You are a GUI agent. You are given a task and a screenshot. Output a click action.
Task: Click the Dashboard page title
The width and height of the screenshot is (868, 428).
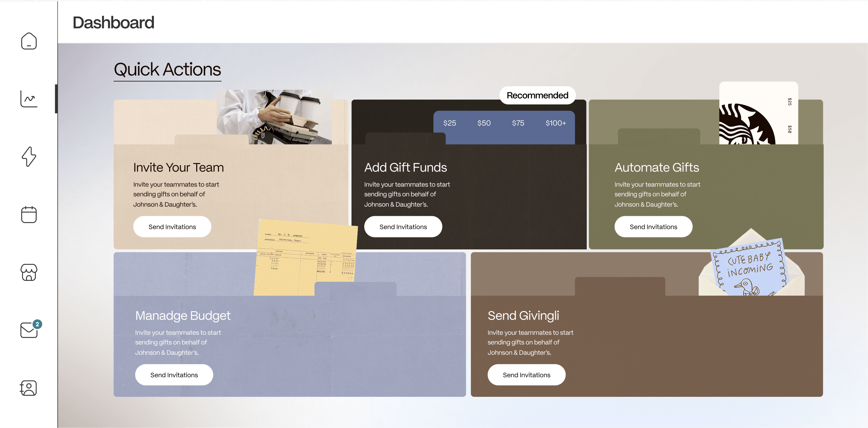click(114, 23)
